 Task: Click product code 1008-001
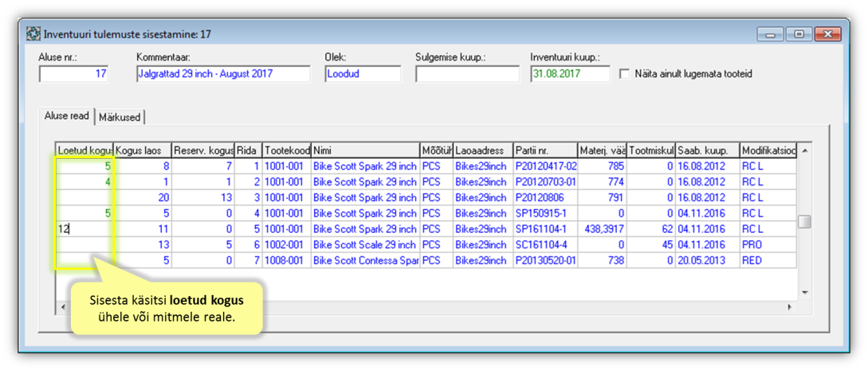(x=287, y=260)
